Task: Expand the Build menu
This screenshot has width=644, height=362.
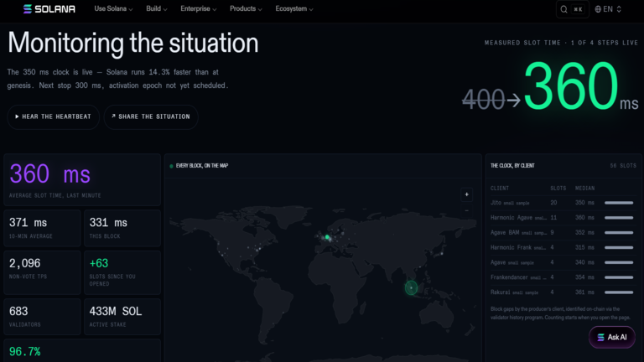Action: pos(157,8)
